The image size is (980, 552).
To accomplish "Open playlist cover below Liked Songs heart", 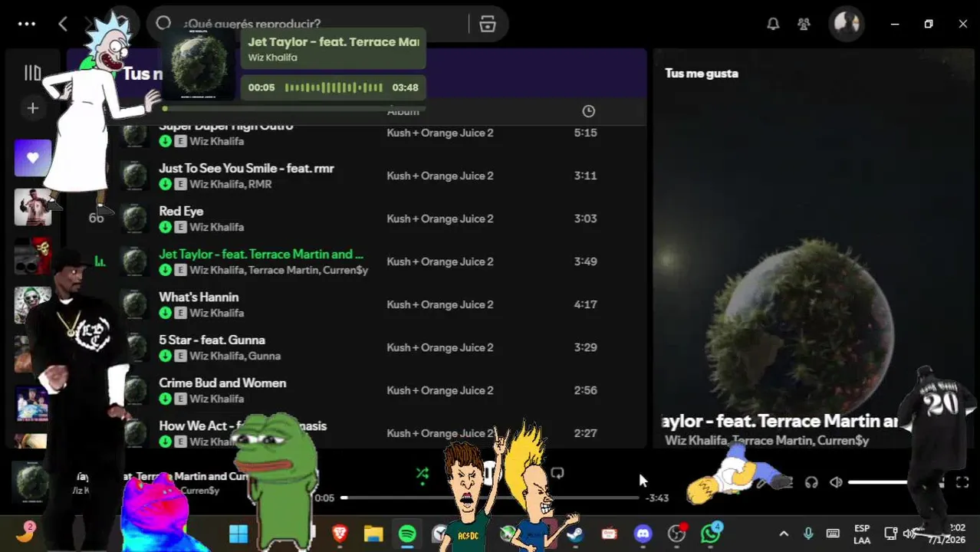I will (x=32, y=207).
